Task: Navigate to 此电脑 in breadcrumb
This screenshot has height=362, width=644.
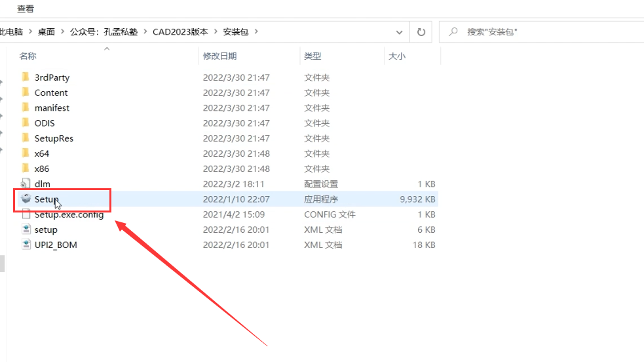Action: click(11, 31)
